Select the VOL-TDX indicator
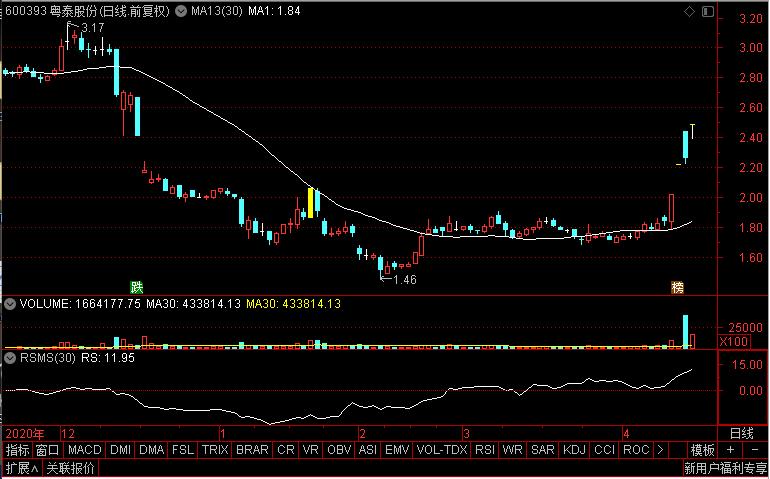Viewport: 770px width, 479px height. [442, 450]
